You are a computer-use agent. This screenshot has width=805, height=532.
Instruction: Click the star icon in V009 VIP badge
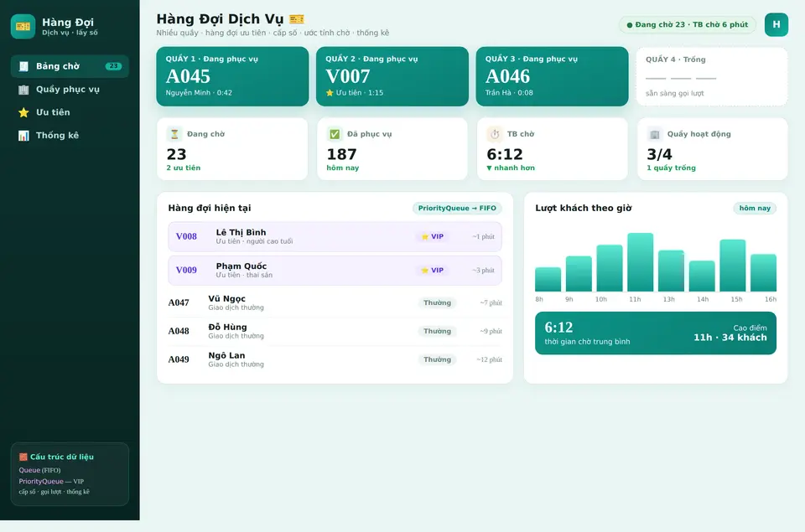(425, 271)
